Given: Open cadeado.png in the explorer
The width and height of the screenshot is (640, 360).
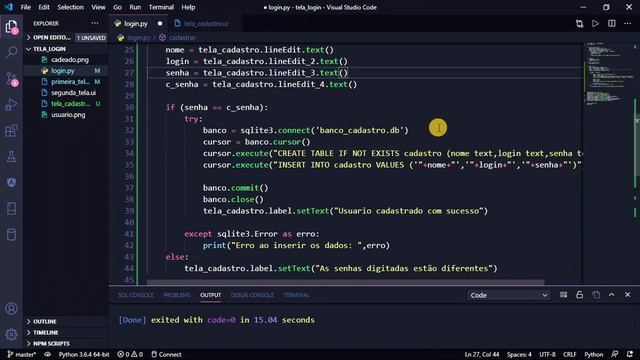Looking at the screenshot, I should (x=65, y=60).
